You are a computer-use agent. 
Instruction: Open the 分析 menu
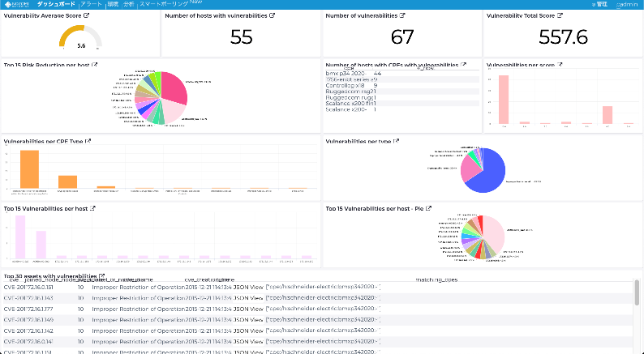(x=128, y=4)
